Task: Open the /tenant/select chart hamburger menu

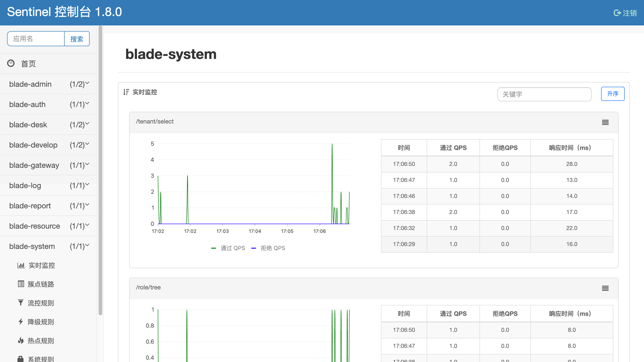Action: tap(605, 122)
